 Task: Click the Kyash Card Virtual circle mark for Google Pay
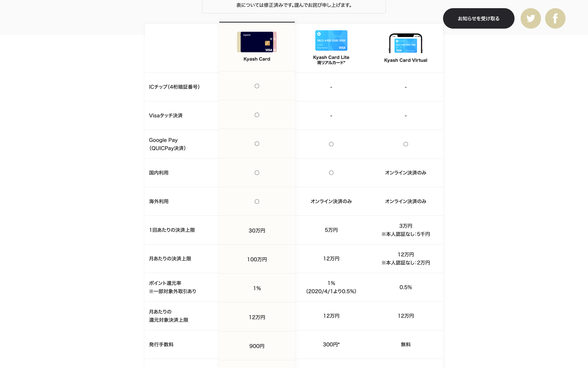405,144
